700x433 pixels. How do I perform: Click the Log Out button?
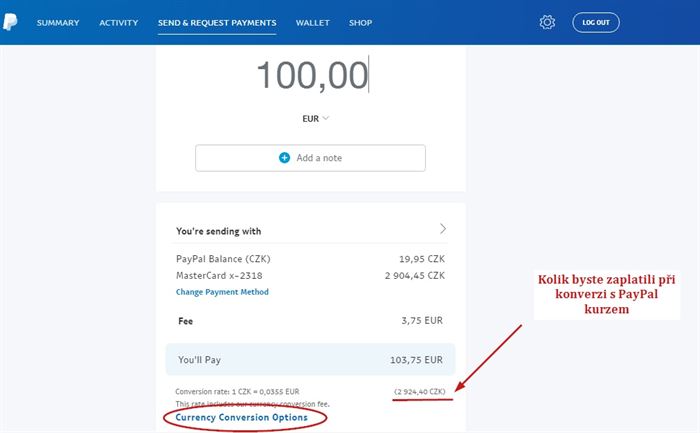coord(596,22)
